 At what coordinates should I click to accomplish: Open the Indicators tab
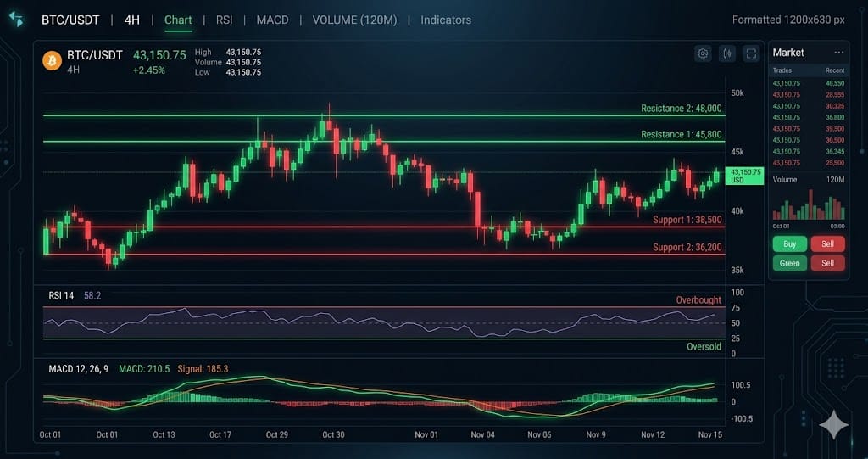tap(446, 20)
